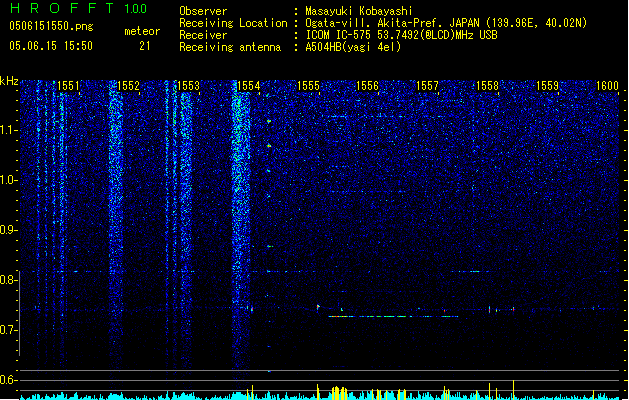629x400 pixels.
Task: Click the kHz axis unit label
Action: tap(9, 81)
